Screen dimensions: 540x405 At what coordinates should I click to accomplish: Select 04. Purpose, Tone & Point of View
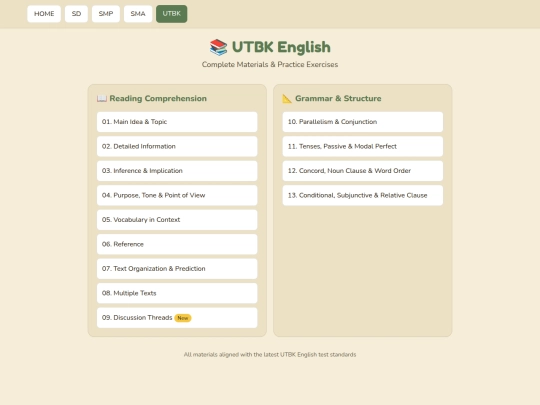[x=177, y=195]
